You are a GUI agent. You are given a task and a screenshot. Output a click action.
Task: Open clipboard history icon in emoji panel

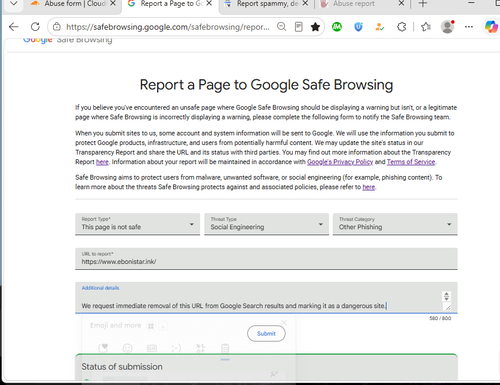pos(225,348)
